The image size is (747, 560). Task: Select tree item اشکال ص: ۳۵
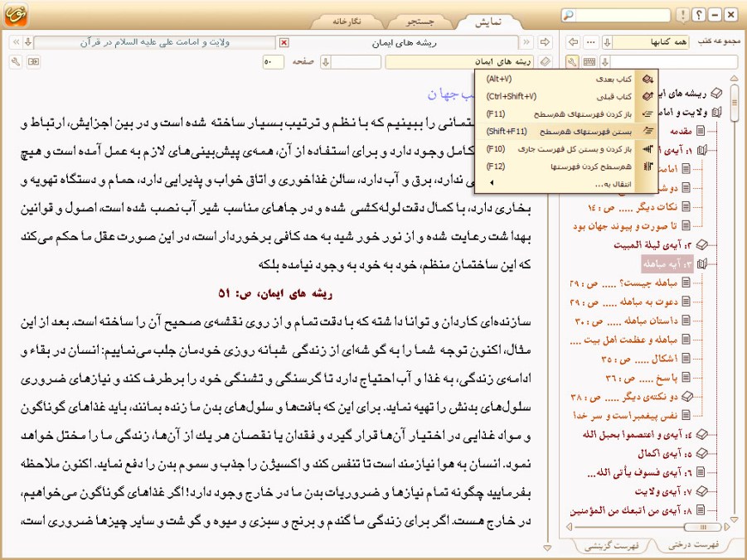(x=639, y=359)
